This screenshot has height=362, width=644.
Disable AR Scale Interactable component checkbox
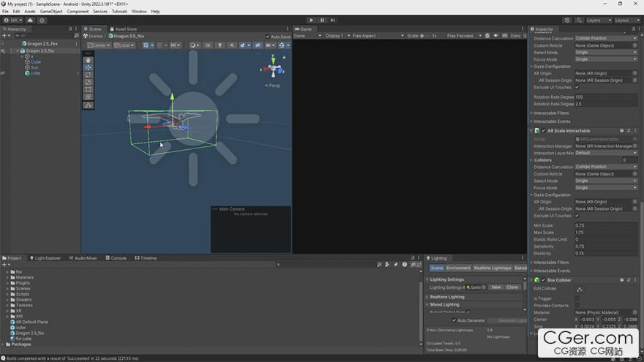click(543, 130)
